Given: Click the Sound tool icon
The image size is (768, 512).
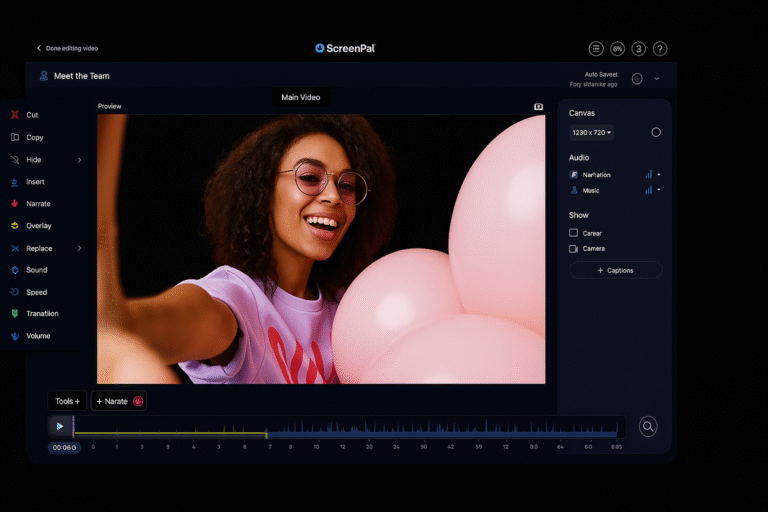Looking at the screenshot, I should pyautogui.click(x=15, y=270).
